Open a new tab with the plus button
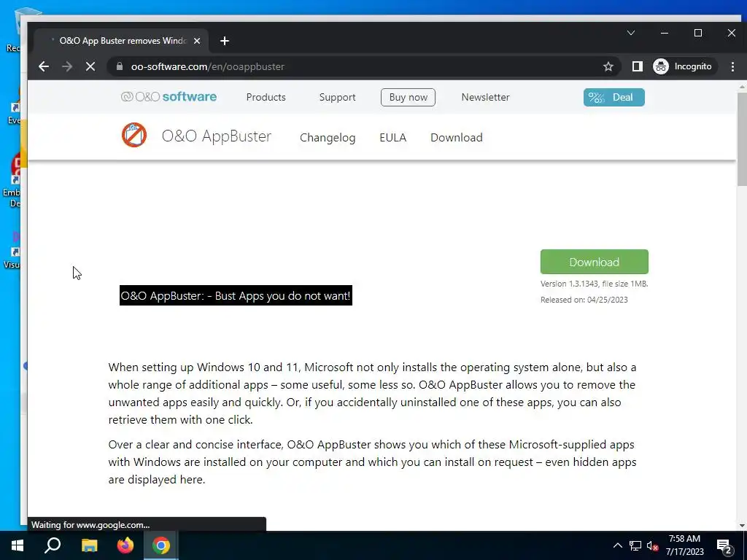Viewport: 747px width, 560px height. point(225,41)
